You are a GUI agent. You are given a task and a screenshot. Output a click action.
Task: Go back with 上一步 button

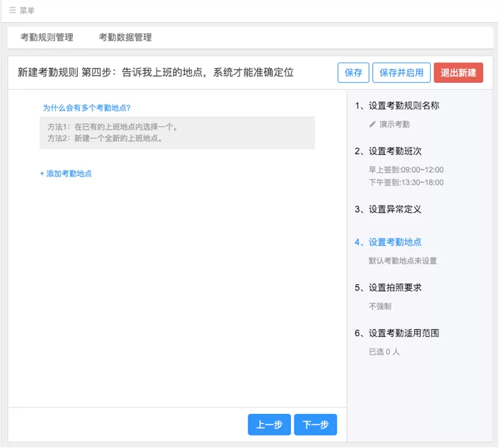point(269,425)
